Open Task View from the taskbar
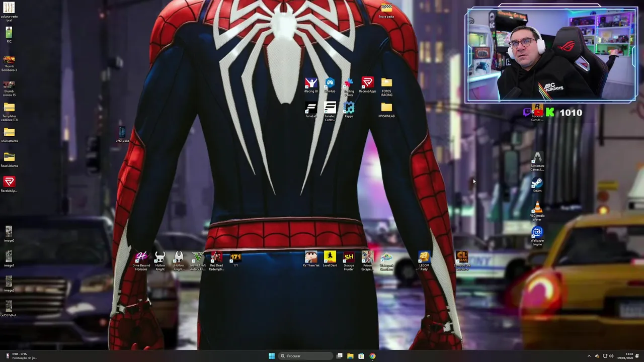 pos(340,356)
